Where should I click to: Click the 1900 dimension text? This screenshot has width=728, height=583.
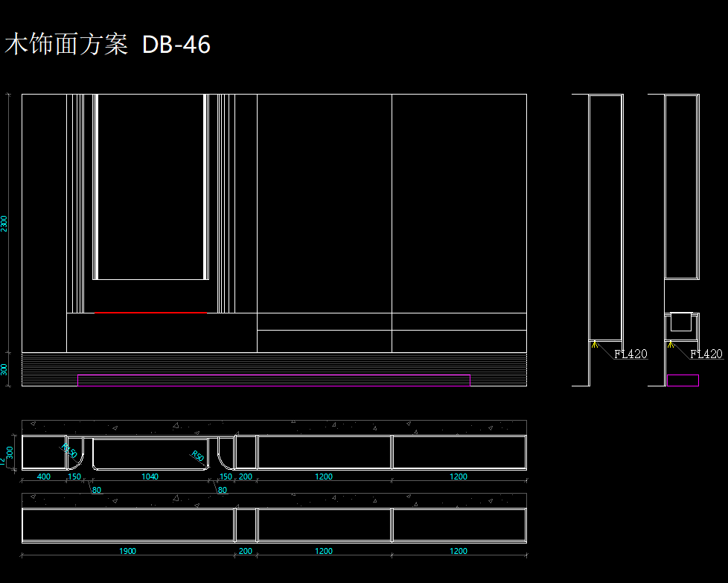click(127, 551)
